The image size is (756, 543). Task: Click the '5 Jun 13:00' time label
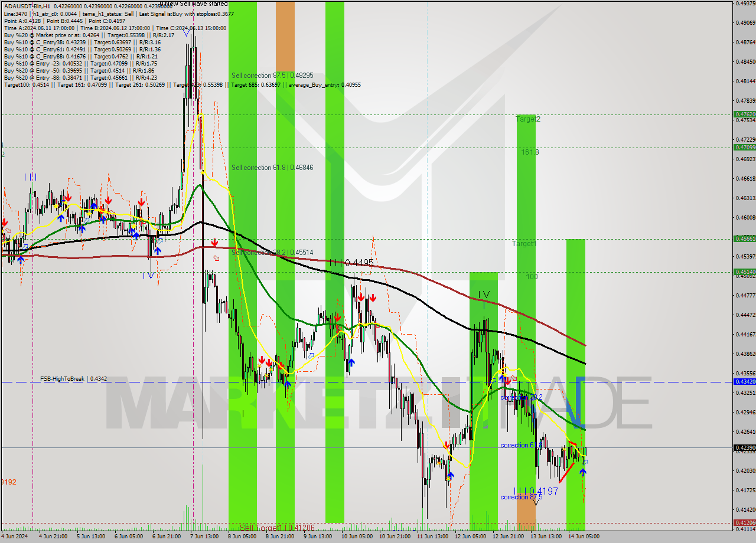coord(90,537)
